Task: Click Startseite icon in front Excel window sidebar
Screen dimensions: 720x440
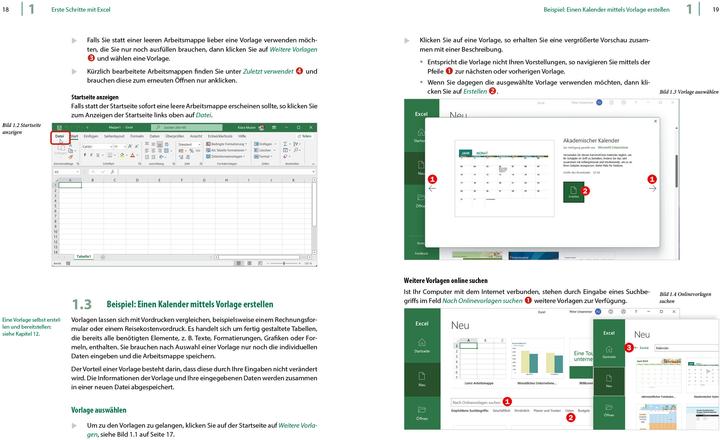Action: coord(609,352)
